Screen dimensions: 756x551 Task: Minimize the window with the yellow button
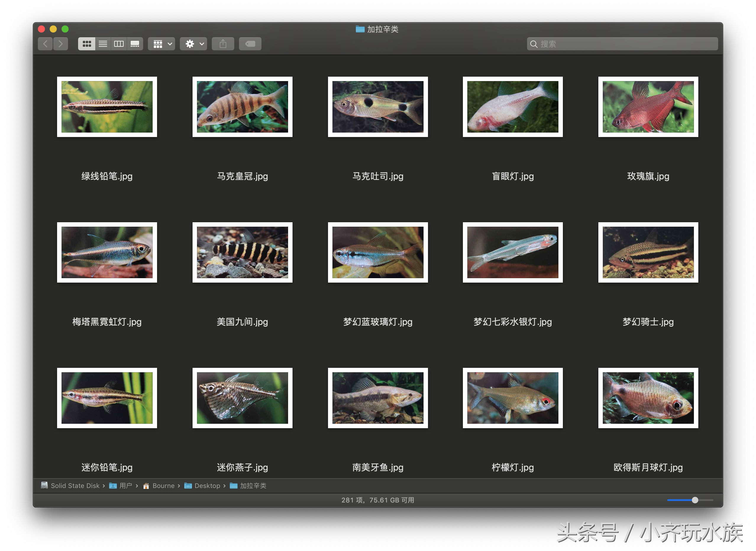point(53,29)
